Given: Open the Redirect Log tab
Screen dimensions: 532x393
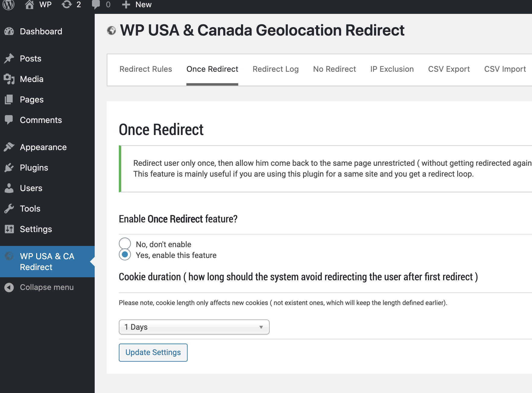Looking at the screenshot, I should [275, 69].
